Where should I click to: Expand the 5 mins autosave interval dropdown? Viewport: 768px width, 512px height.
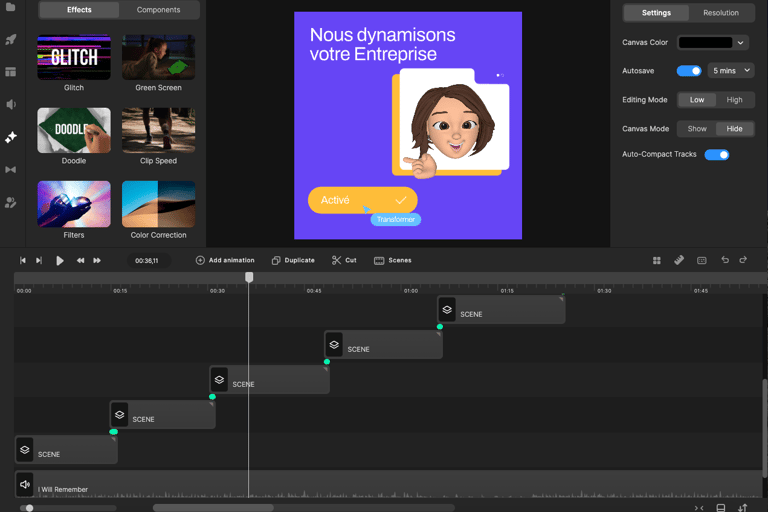731,71
